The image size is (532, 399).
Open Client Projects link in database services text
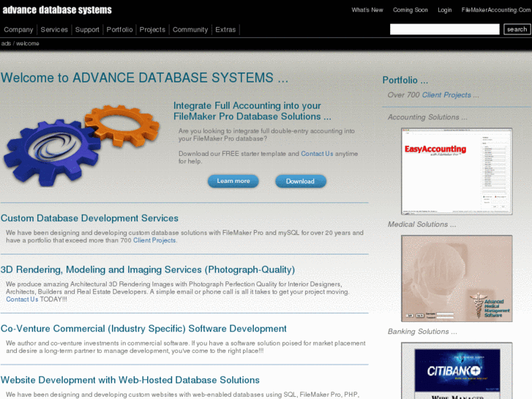(x=154, y=240)
